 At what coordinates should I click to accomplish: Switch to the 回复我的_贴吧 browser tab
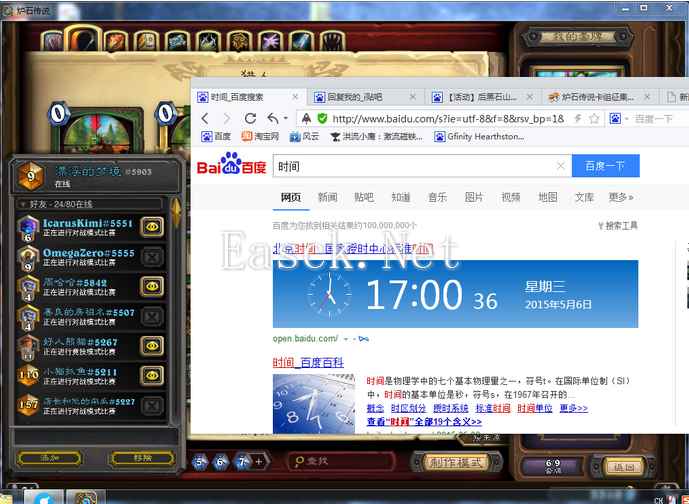coord(366,97)
